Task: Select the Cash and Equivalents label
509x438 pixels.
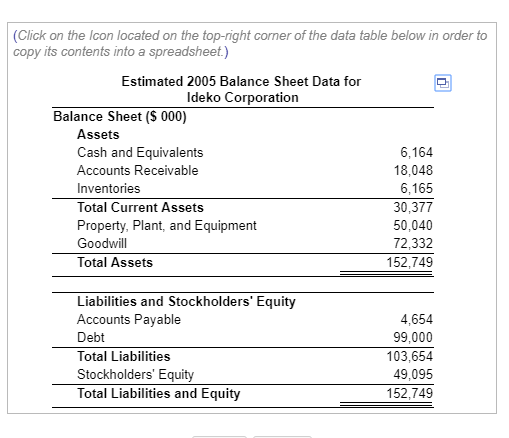Action: (x=140, y=153)
